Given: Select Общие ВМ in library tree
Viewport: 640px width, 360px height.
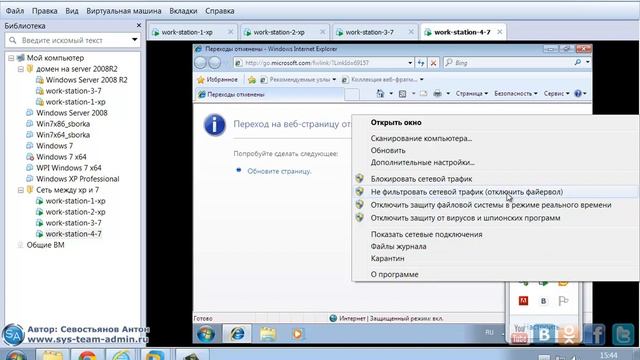Looking at the screenshot, I should pyautogui.click(x=45, y=245).
